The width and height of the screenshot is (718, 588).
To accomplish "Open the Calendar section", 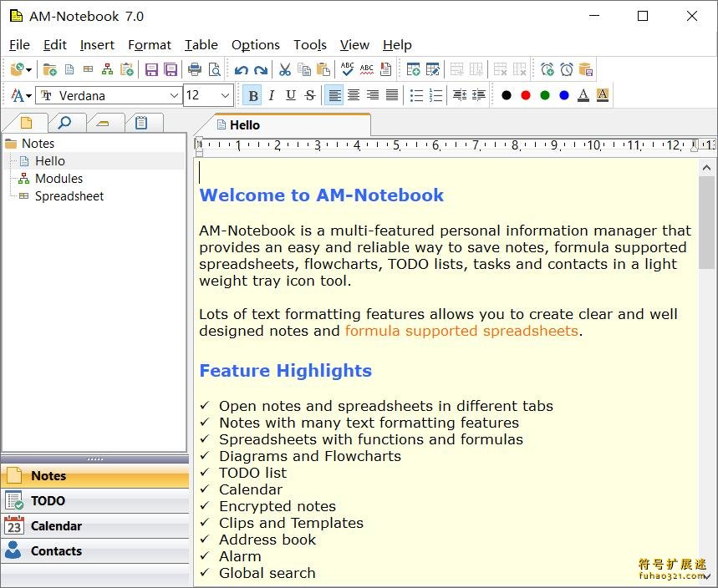I will tap(94, 525).
